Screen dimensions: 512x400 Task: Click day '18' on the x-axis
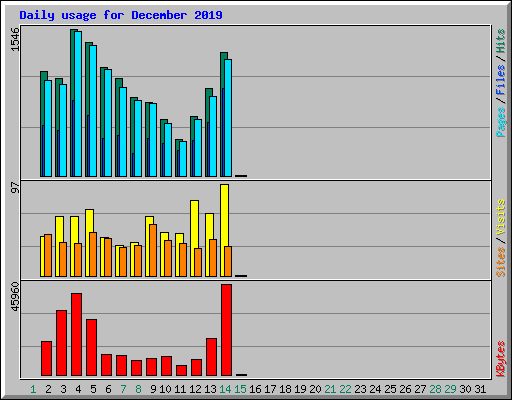click(x=285, y=389)
